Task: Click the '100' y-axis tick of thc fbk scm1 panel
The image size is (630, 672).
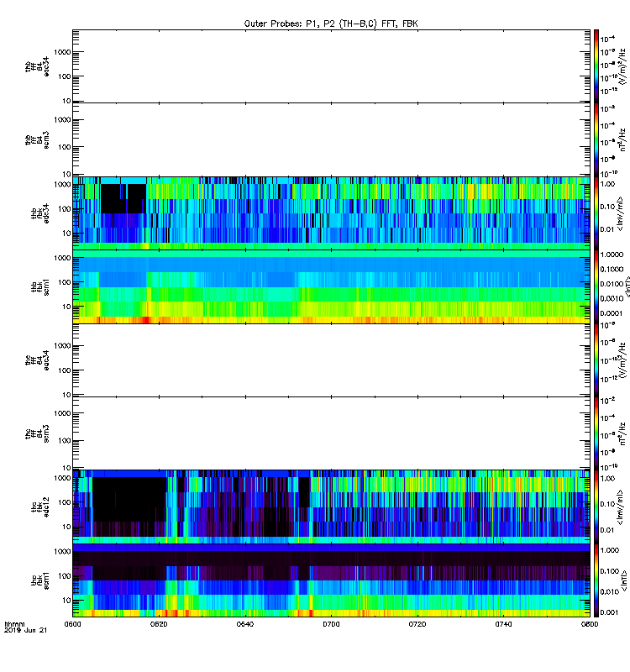Action: pyautogui.click(x=65, y=576)
